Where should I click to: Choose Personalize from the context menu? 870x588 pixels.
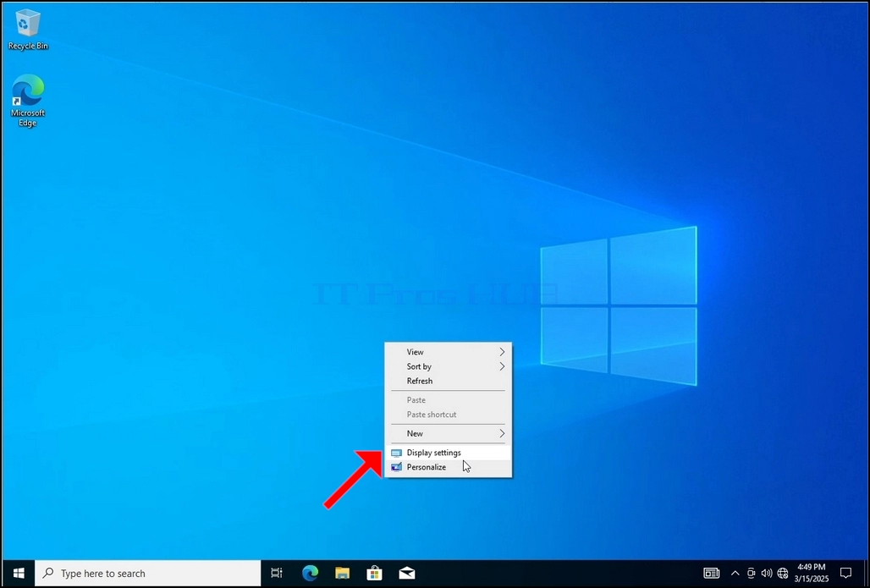click(449, 467)
